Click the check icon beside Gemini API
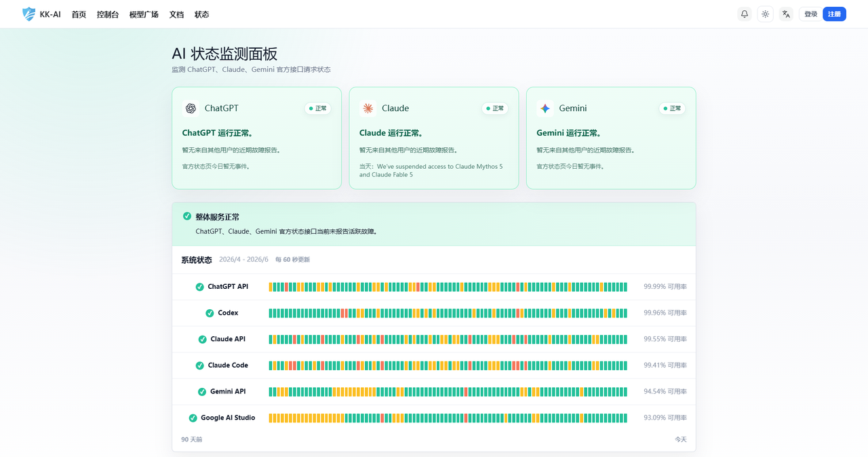 (x=202, y=392)
